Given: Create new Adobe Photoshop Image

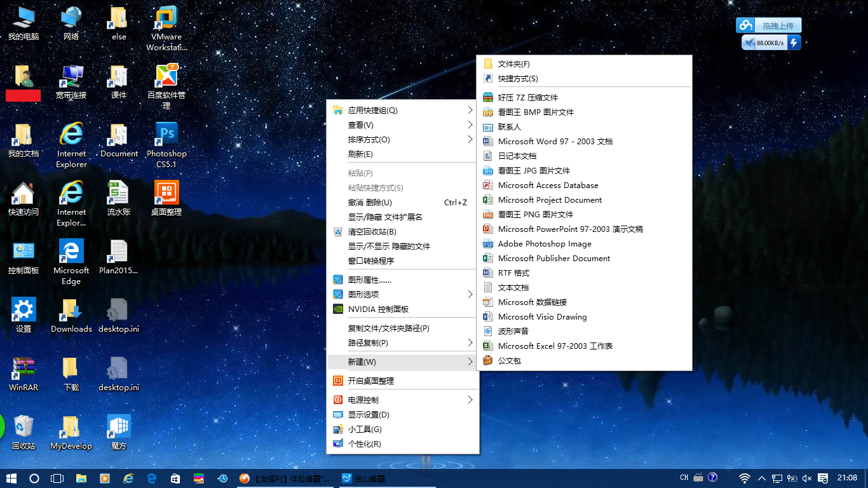Looking at the screenshot, I should pyautogui.click(x=584, y=243).
